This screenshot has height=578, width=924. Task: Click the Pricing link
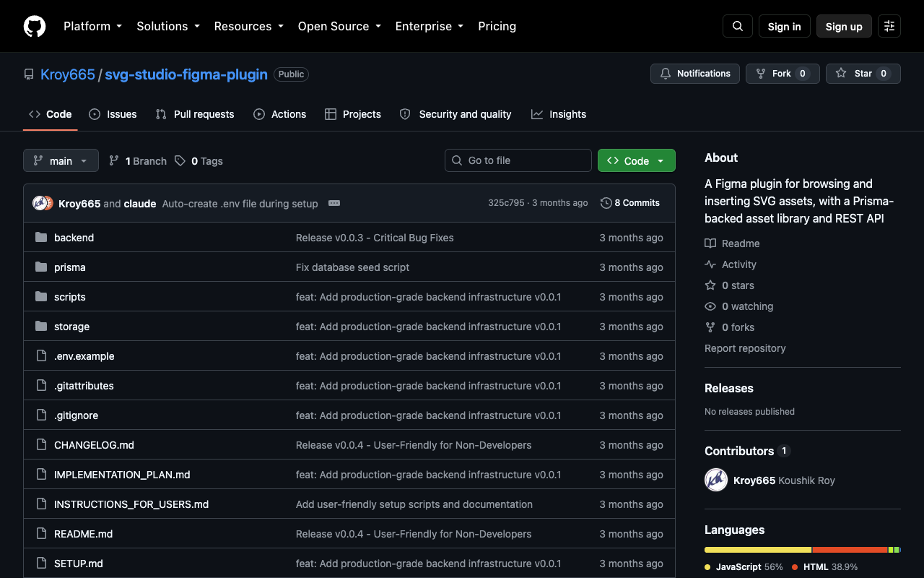pyautogui.click(x=497, y=26)
